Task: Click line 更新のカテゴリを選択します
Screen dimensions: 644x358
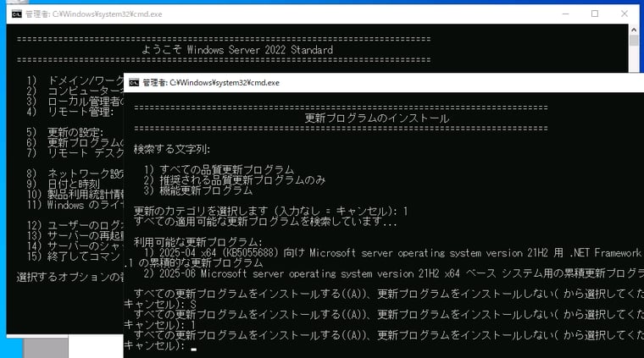Action: click(271, 212)
